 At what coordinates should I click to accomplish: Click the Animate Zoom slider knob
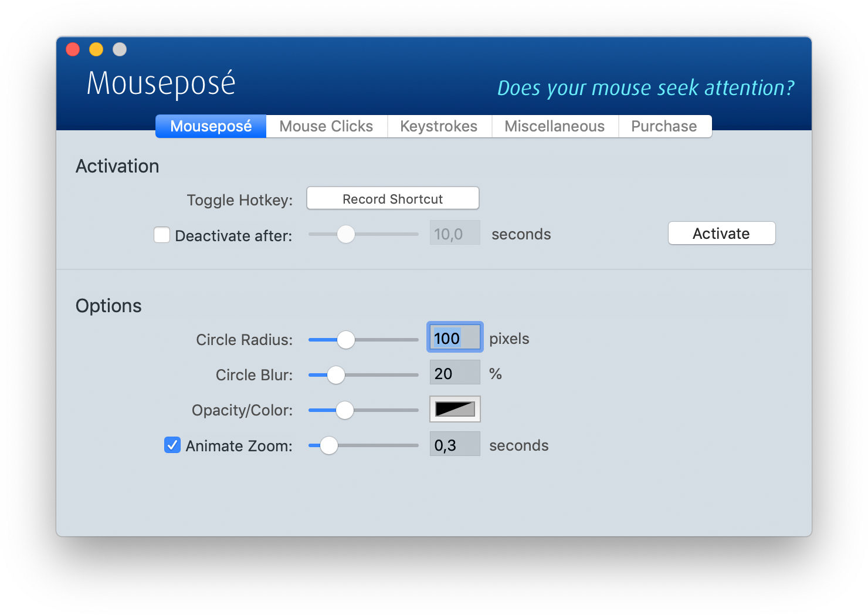329,445
